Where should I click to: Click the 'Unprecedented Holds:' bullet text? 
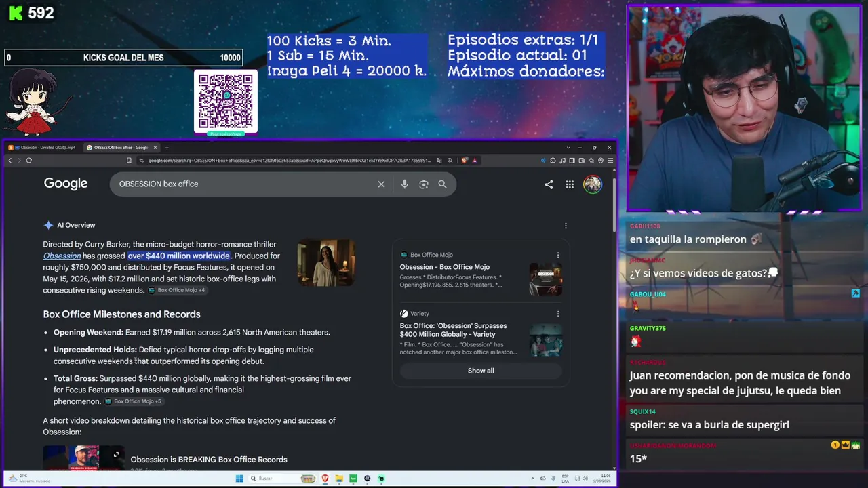95,350
